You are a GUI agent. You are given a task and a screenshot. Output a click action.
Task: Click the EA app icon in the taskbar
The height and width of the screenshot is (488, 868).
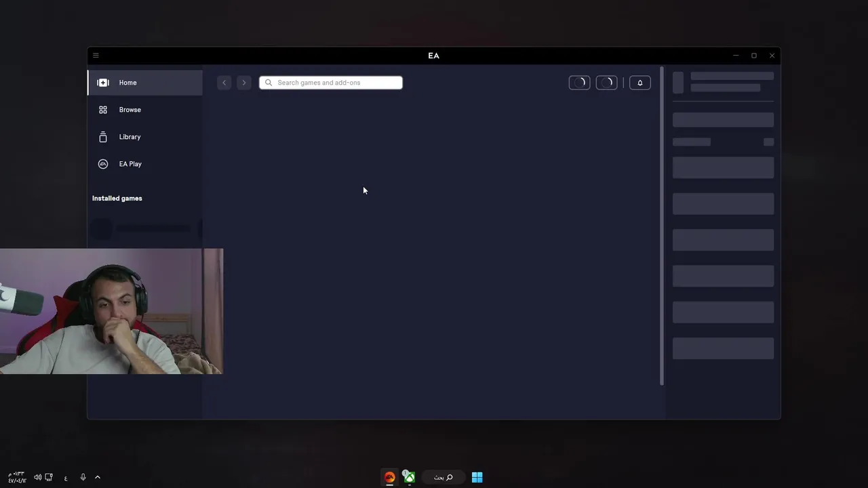(x=389, y=477)
